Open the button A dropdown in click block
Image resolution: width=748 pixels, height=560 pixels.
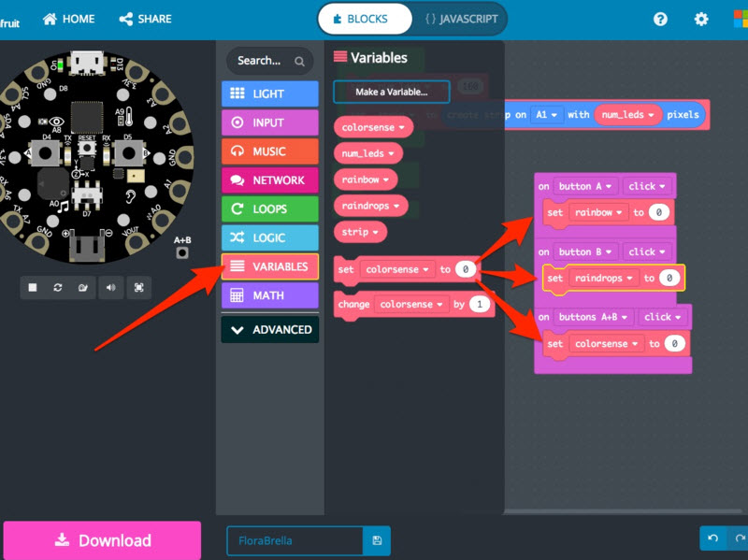pos(585,186)
